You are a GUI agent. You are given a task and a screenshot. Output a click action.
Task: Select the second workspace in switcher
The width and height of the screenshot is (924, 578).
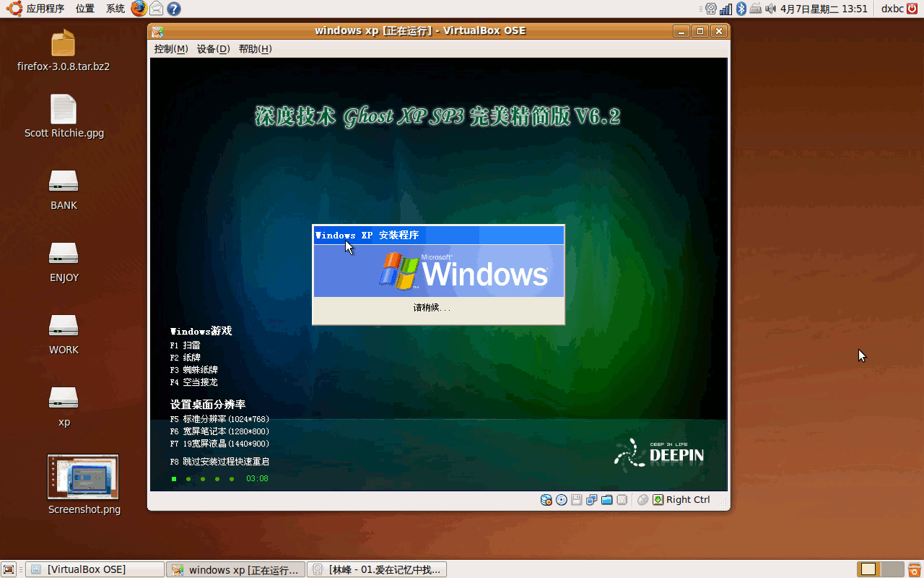pos(892,569)
